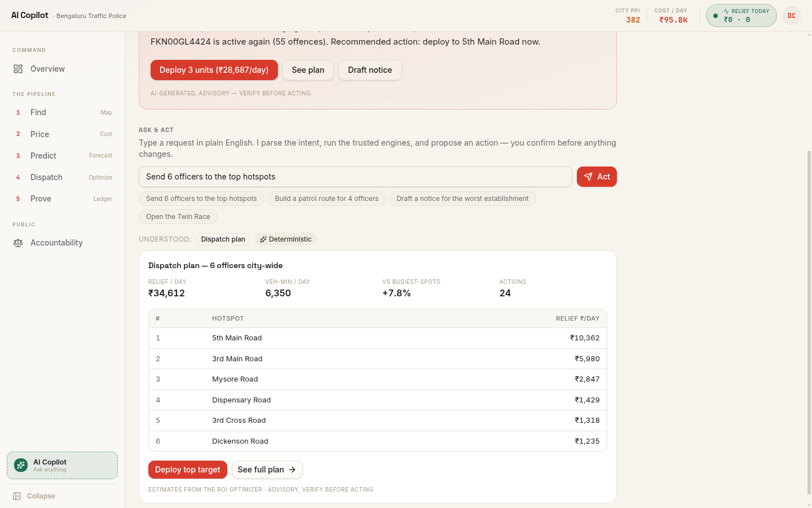The height and width of the screenshot is (508, 812).
Task: Open the Accountability public page
Action: 63,243
